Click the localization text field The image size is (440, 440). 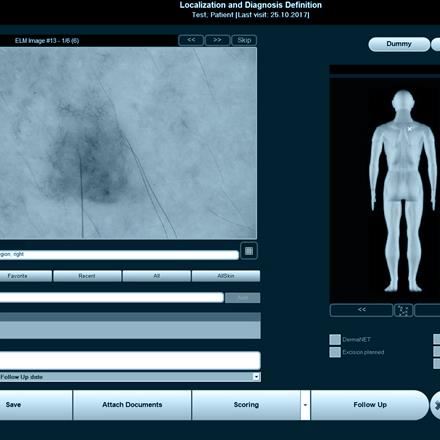[x=119, y=255]
